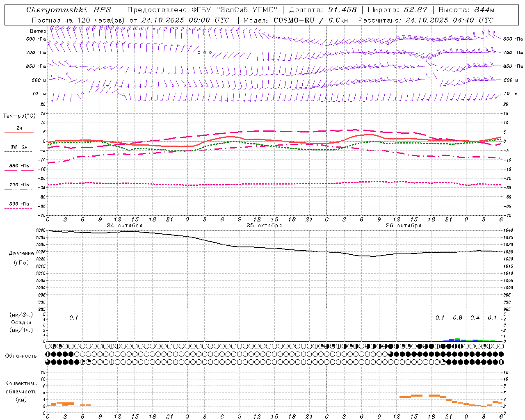Click the Высота: 844м header field
The image size is (525, 420).
(x=466, y=10)
